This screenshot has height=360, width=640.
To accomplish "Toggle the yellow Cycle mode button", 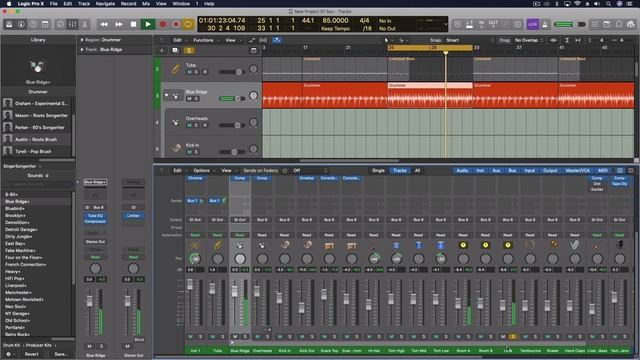I will 188,24.
